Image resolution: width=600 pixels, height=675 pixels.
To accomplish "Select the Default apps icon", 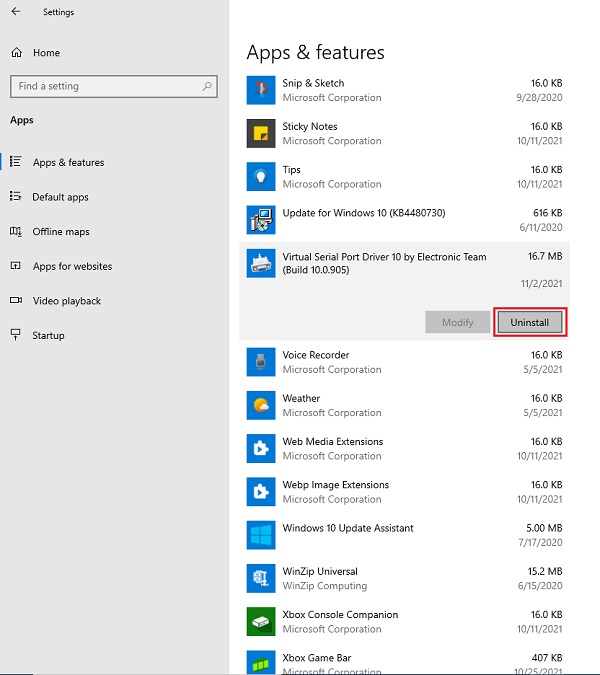I will coord(15,196).
